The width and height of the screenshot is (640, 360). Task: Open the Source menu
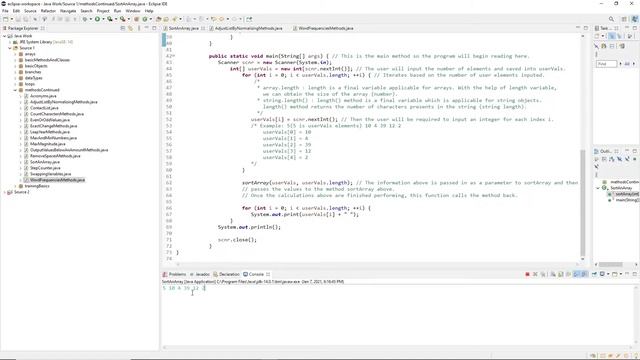pyautogui.click(x=30, y=11)
